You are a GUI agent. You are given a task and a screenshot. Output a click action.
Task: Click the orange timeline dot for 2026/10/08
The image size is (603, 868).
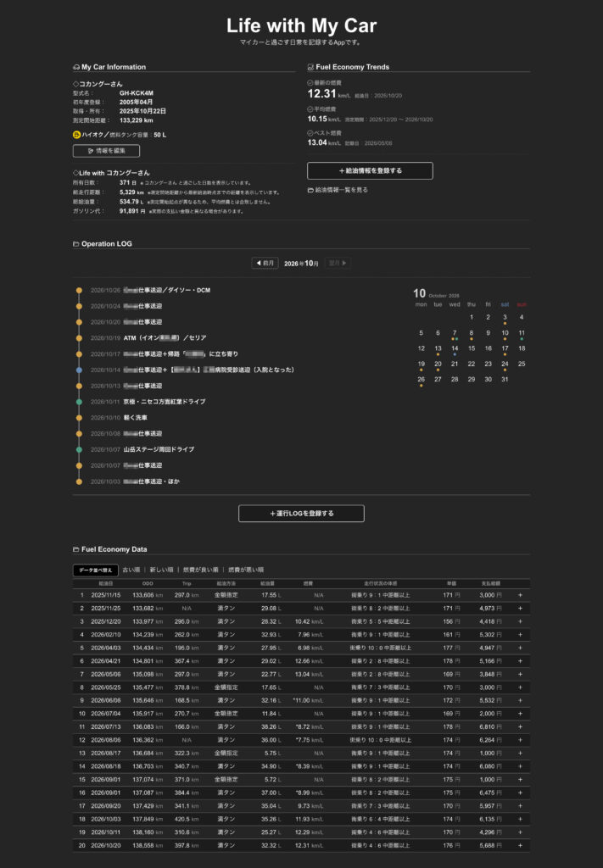[79, 433]
